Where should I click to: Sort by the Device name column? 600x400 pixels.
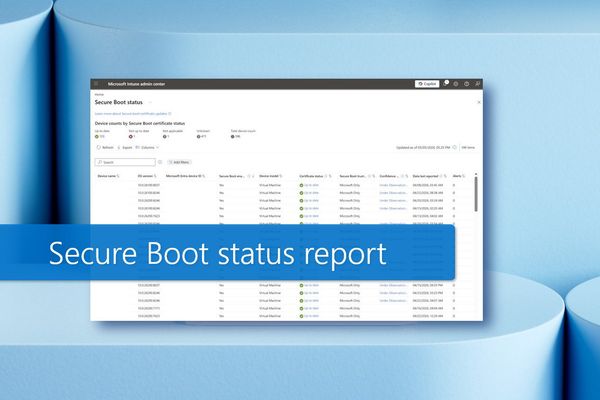pyautogui.click(x=108, y=176)
